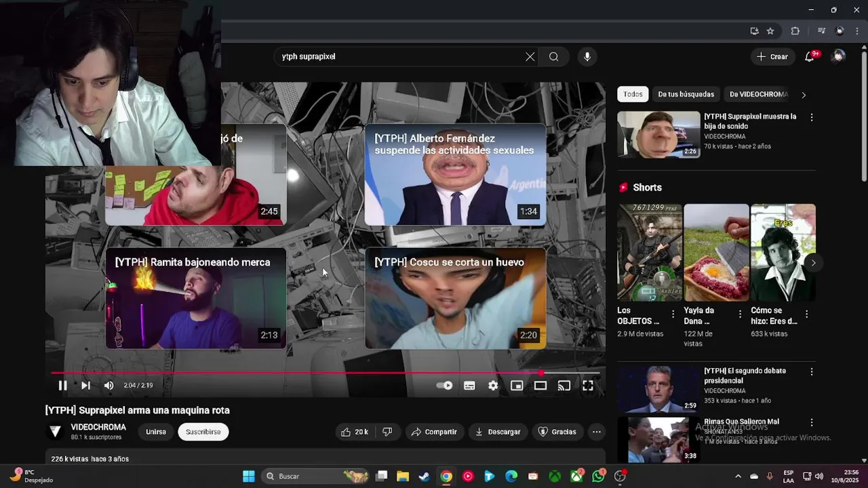Mute the video volume
868x488 pixels.
(x=108, y=386)
